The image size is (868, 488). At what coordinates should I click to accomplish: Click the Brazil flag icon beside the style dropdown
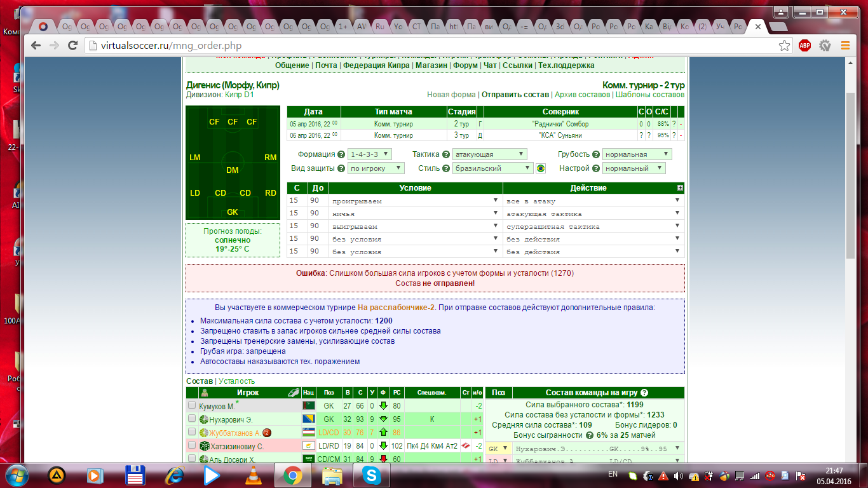[x=541, y=168]
